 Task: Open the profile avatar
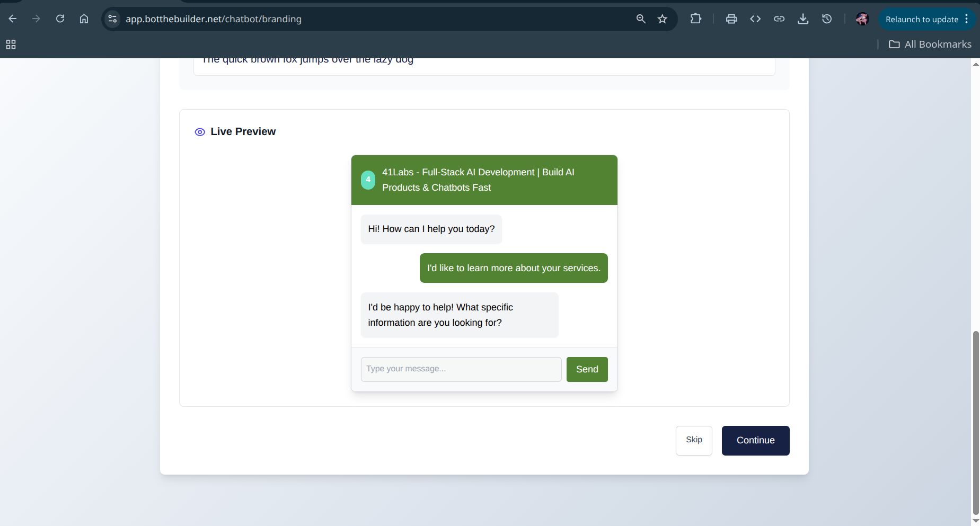point(862,19)
